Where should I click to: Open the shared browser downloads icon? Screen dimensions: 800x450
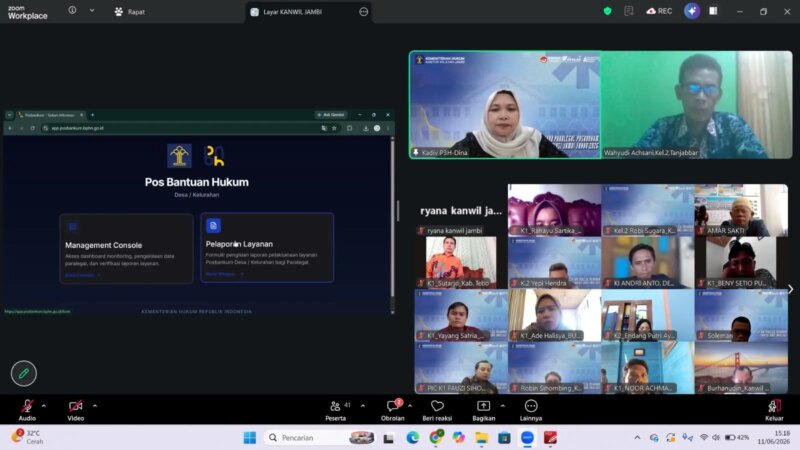(366, 128)
